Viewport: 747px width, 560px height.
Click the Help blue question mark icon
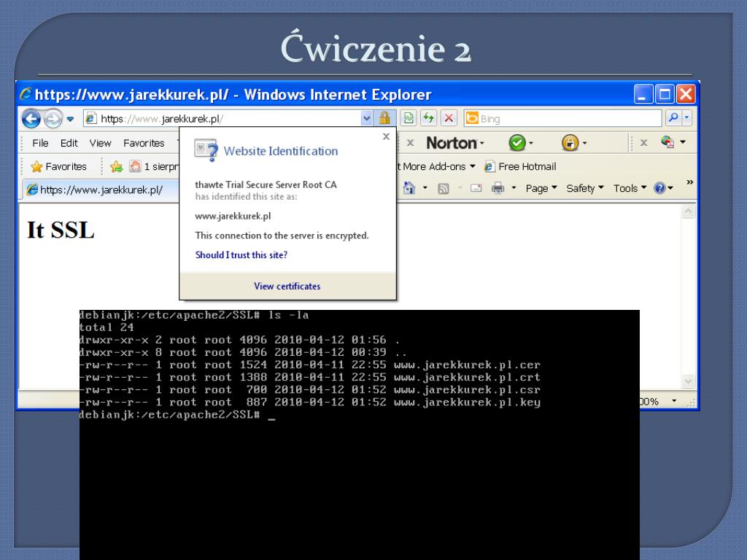click(659, 188)
